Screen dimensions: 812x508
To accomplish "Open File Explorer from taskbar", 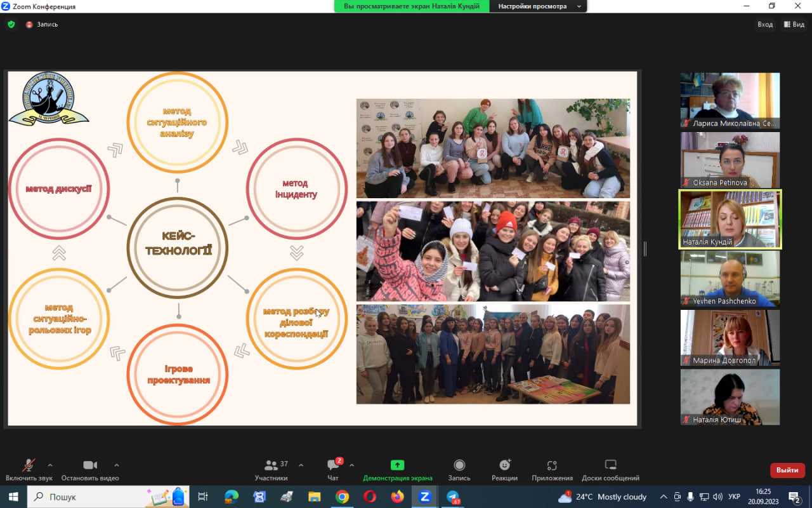I will 314,497.
